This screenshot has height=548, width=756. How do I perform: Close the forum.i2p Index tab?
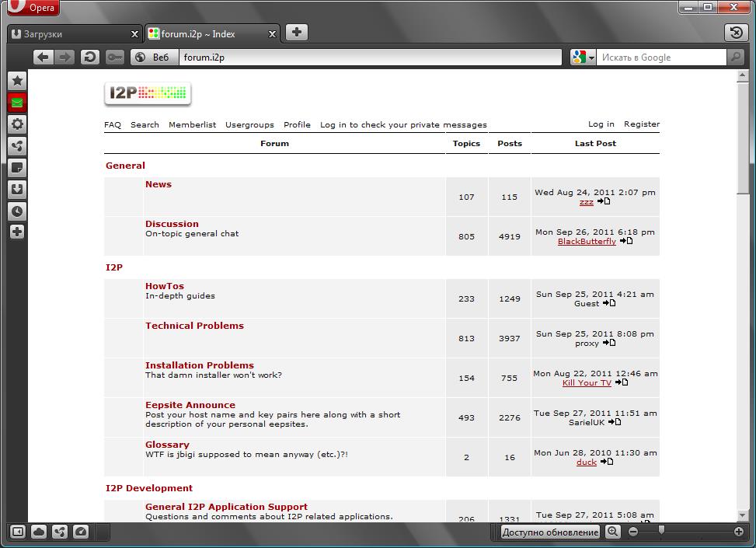273,34
